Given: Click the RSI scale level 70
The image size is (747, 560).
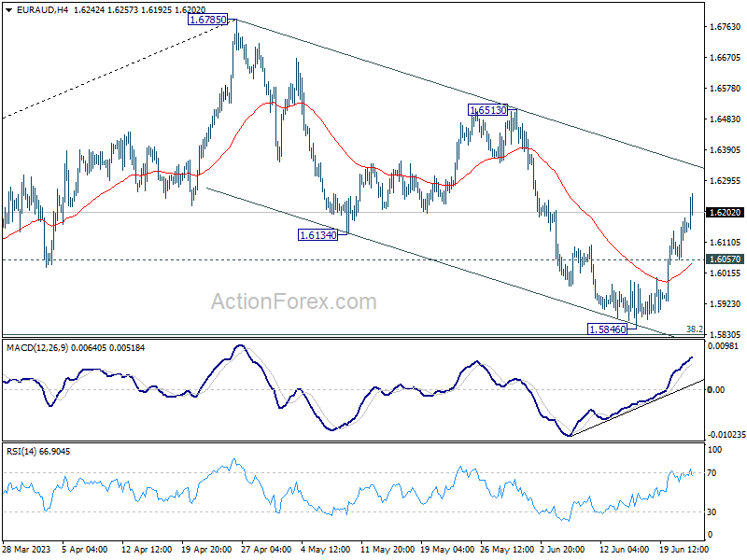Looking at the screenshot, I should pos(712,473).
